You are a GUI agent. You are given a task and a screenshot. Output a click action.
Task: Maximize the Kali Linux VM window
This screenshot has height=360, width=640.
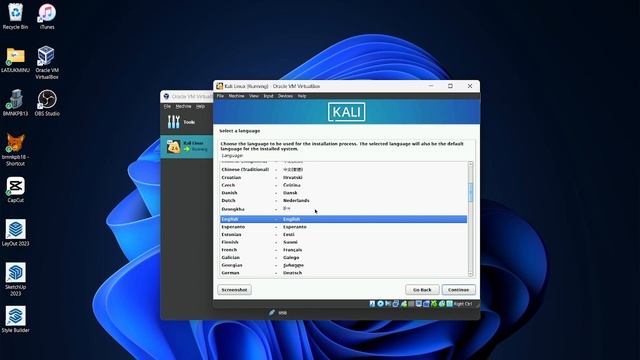(x=450, y=86)
